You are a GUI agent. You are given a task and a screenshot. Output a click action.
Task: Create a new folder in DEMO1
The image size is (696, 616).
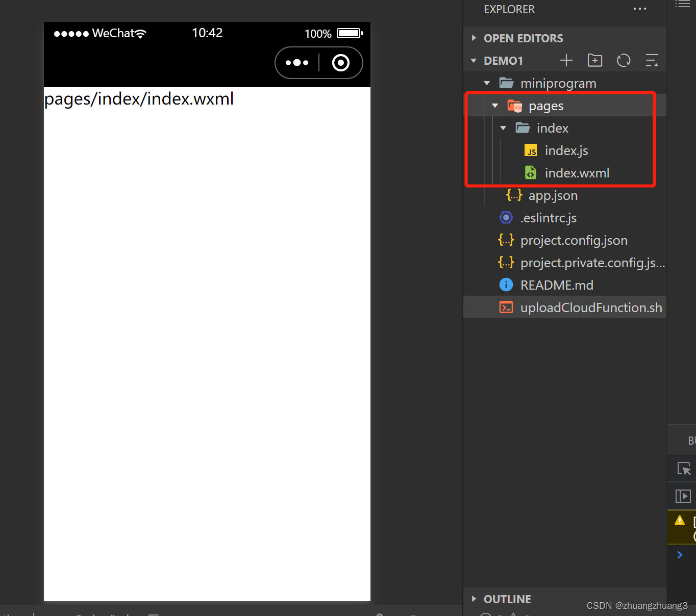595,60
